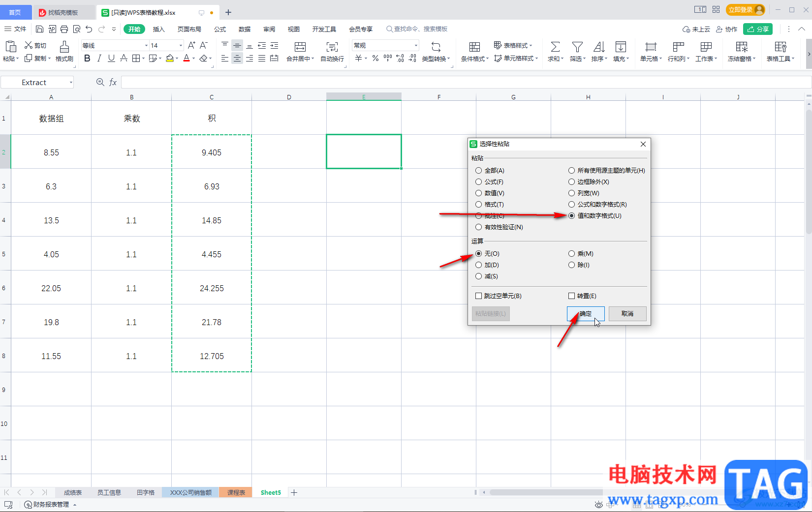Select the 格式(T) paste option
The height and width of the screenshot is (512, 812).
pyautogui.click(x=489, y=205)
